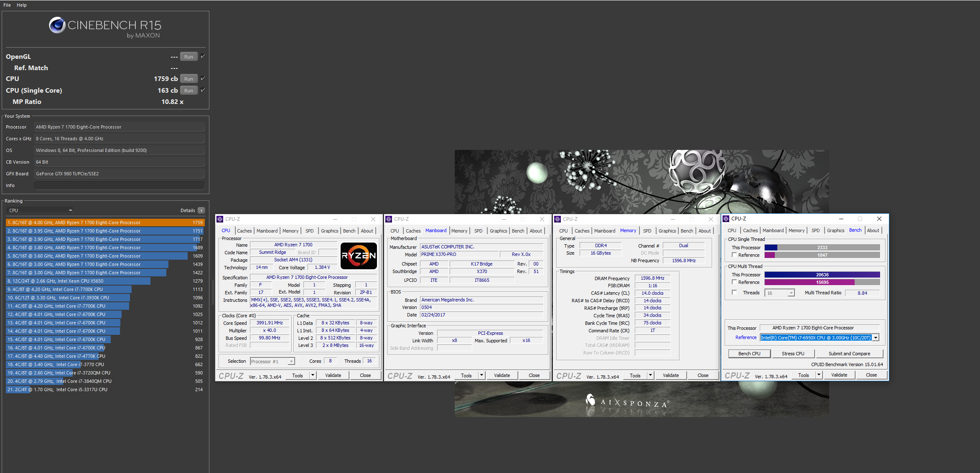
Task: Click This Processor single thread score bar
Action: (822, 248)
